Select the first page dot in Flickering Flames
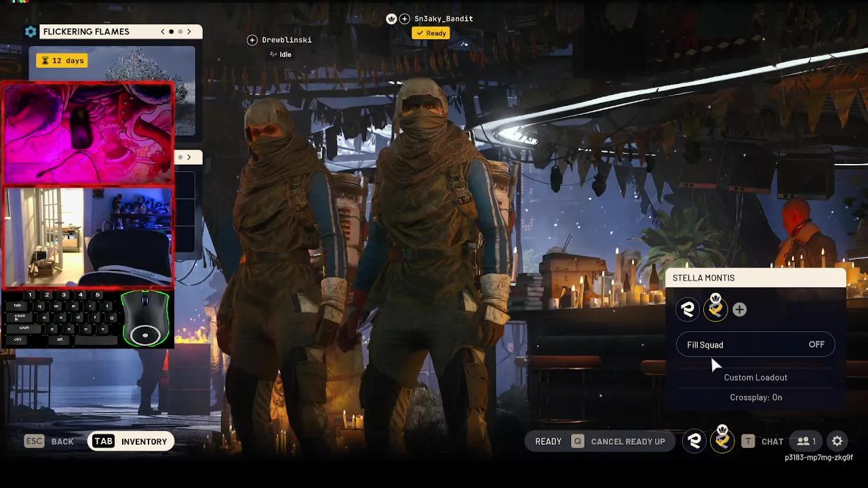 point(172,32)
